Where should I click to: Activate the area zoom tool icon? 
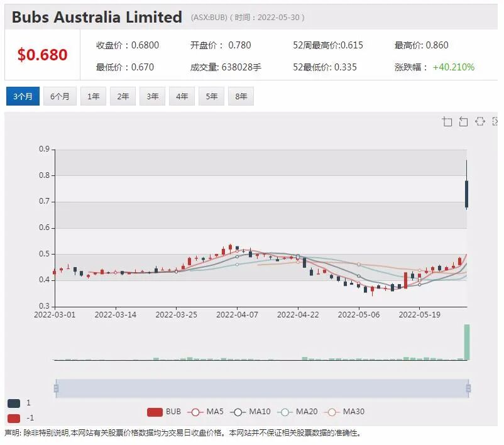click(x=447, y=121)
